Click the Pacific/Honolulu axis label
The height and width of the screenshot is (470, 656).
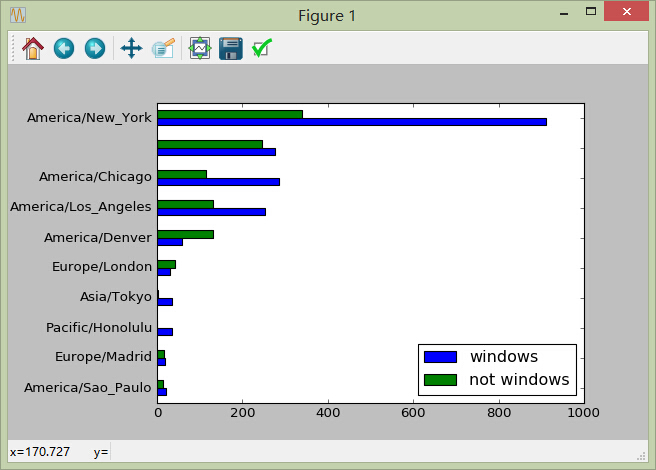(99, 327)
